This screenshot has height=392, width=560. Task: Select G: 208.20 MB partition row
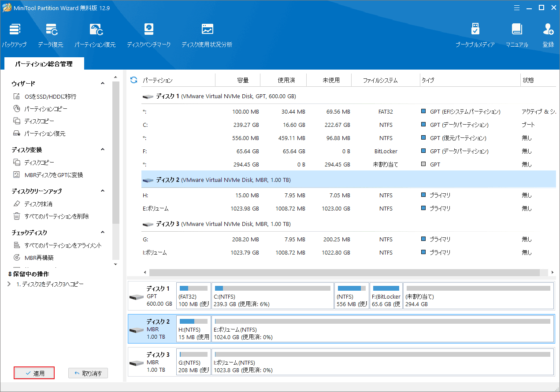click(x=349, y=239)
